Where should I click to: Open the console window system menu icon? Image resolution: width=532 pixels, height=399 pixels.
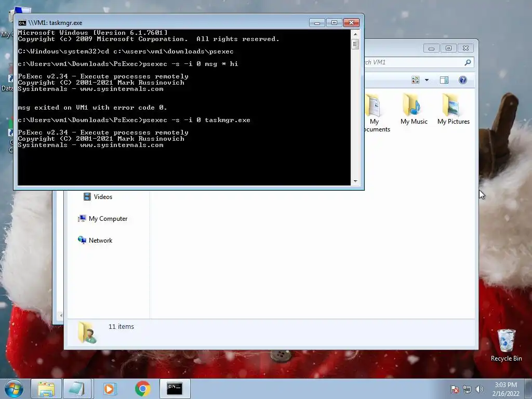[22, 23]
